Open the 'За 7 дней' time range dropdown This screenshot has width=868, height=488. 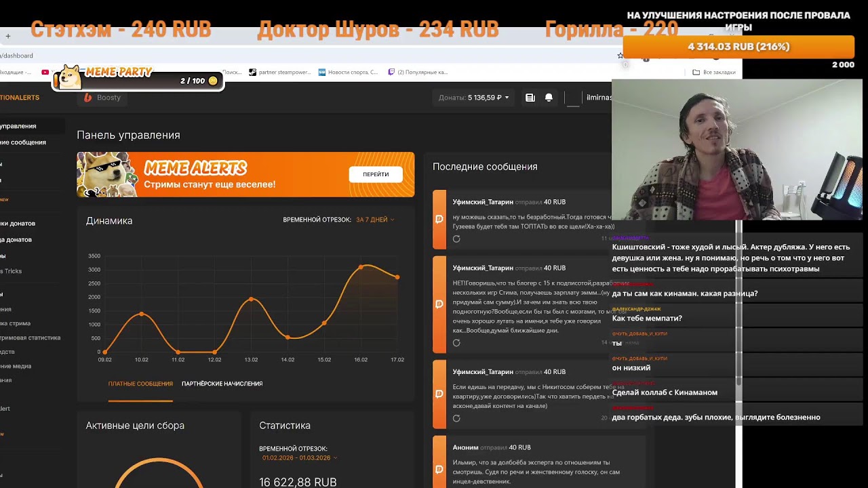[x=375, y=220]
